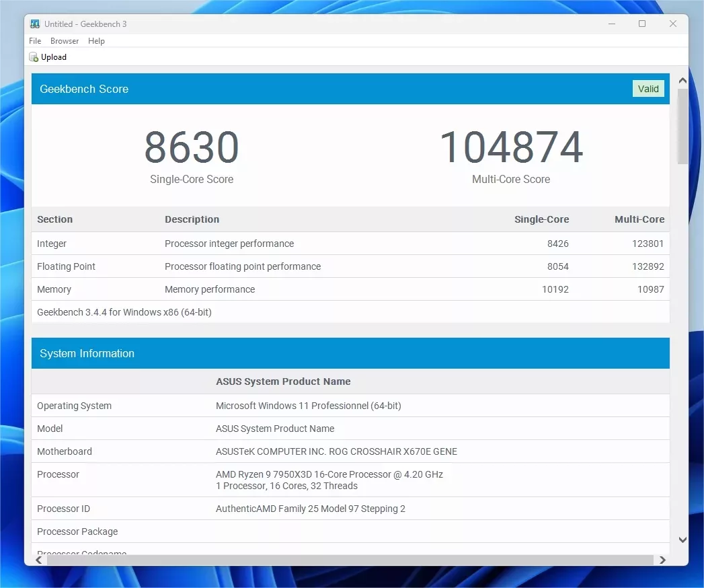This screenshot has width=704, height=588.
Task: Close the Geekbench 3 window
Action: (x=673, y=24)
